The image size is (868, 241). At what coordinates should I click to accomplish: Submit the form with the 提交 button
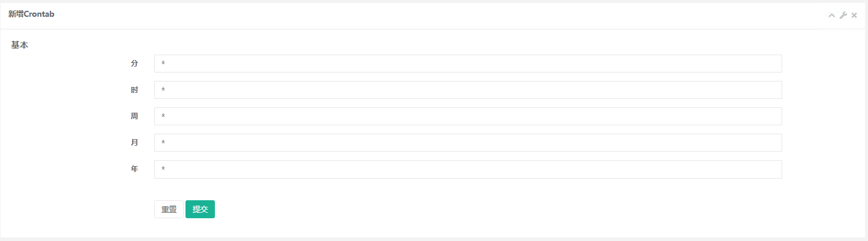tap(200, 209)
